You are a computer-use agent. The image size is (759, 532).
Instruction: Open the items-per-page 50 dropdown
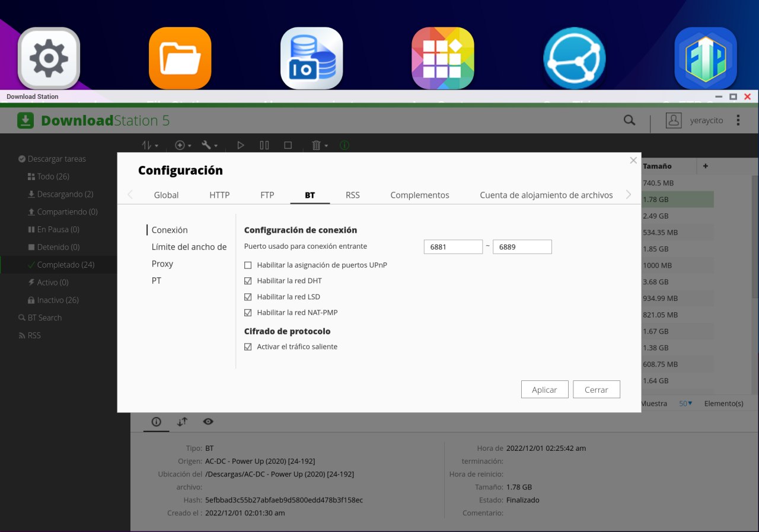point(685,403)
